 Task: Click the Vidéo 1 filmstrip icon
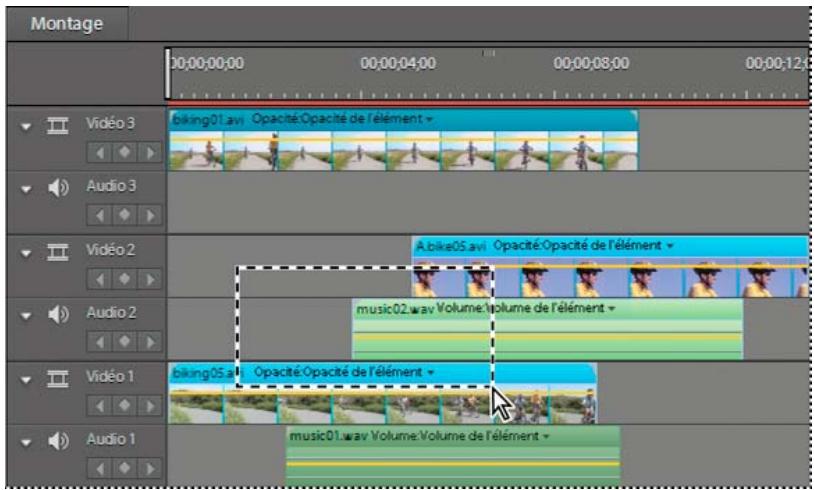58,378
